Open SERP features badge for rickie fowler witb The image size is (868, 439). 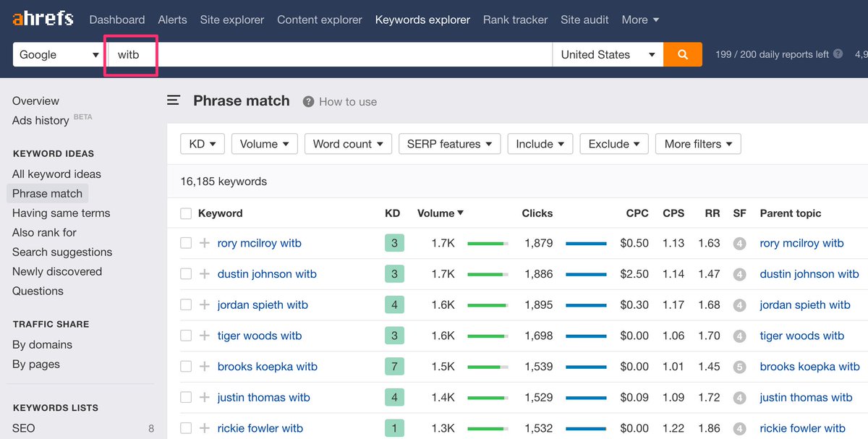[739, 428]
